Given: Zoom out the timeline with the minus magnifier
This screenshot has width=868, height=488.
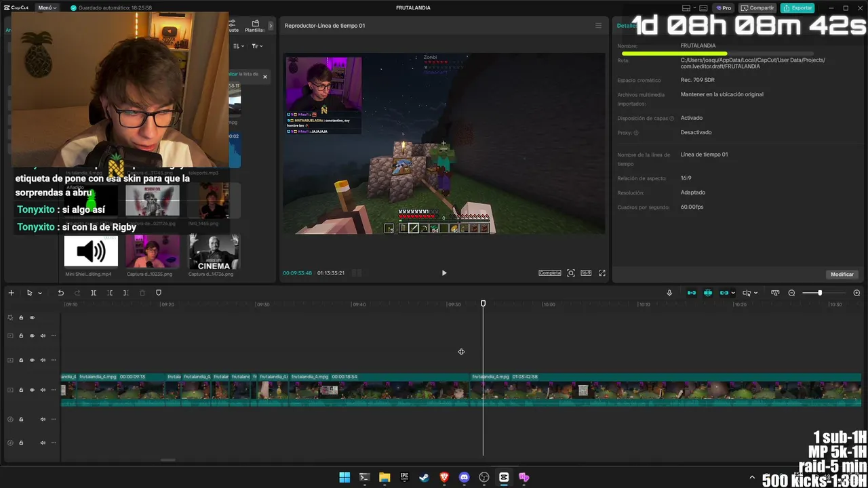Looking at the screenshot, I should pos(791,293).
